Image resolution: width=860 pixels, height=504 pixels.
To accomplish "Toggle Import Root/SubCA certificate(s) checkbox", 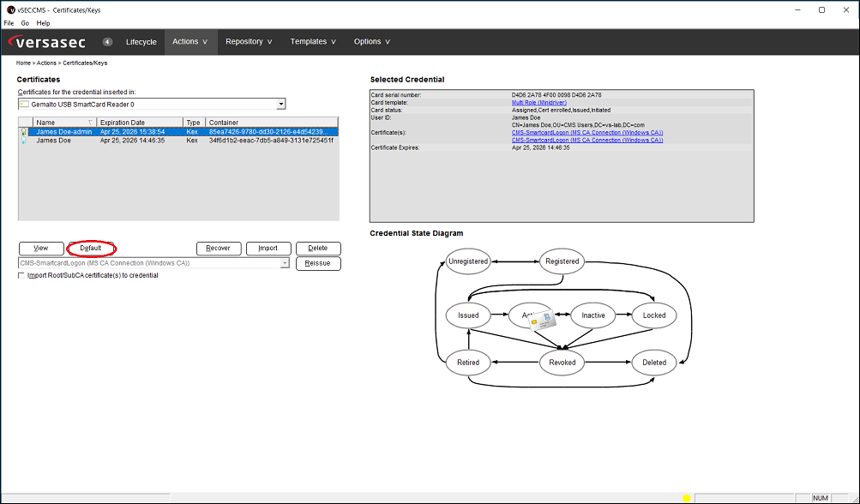I will (21, 275).
